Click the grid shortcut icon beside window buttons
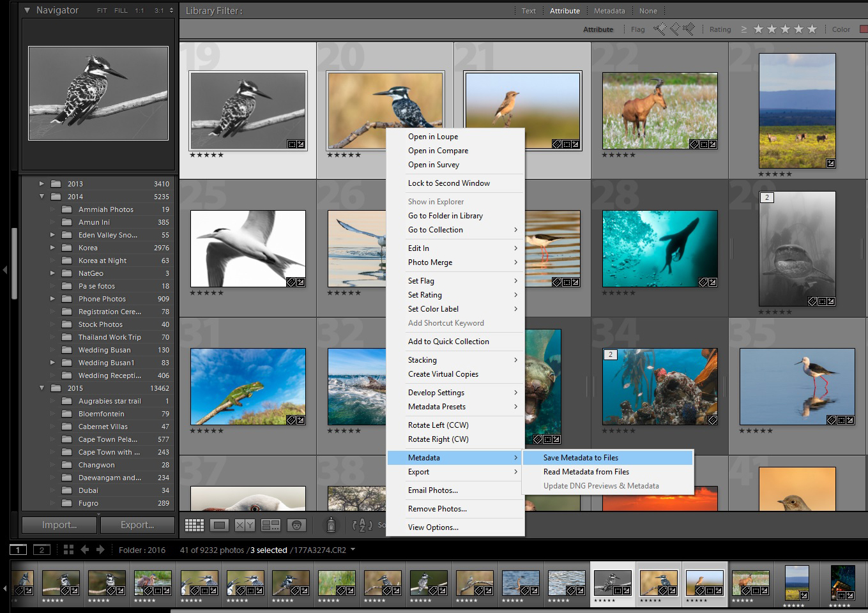 click(68, 550)
